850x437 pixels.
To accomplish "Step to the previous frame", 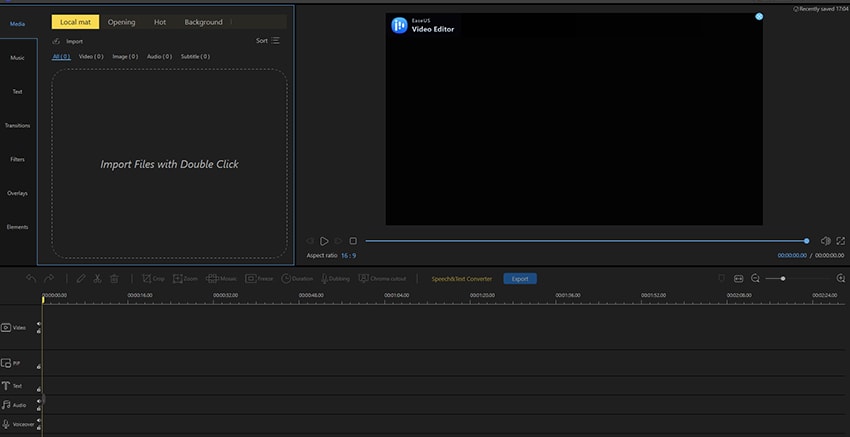I will tap(310, 241).
